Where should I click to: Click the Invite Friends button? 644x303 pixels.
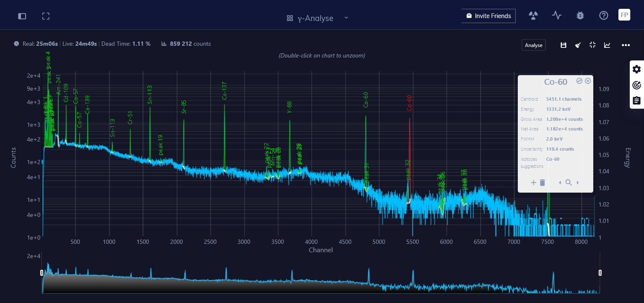pyautogui.click(x=488, y=16)
